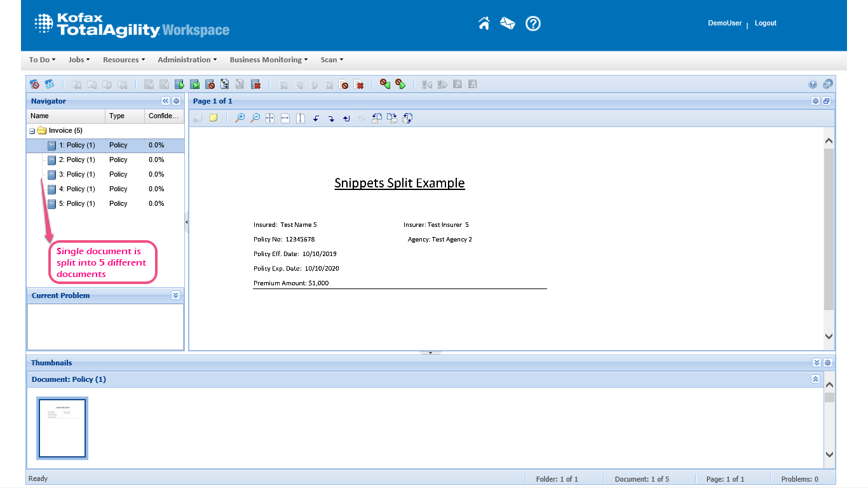
Task: Click the zoom out magnifier icon
Action: [x=255, y=118]
